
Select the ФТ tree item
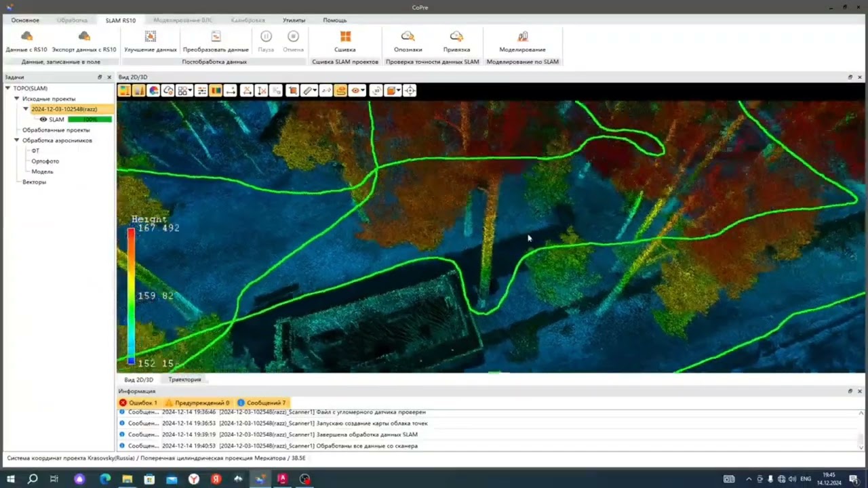click(35, 150)
